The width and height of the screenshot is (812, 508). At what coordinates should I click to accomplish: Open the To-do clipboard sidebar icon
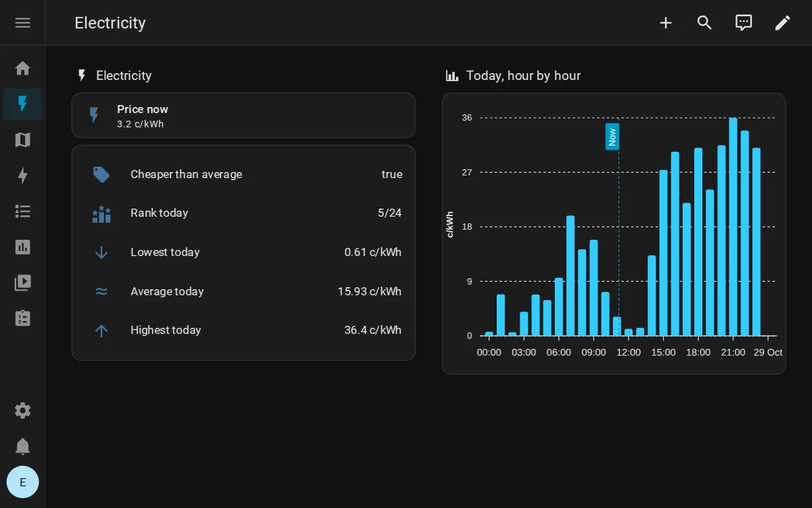click(23, 318)
